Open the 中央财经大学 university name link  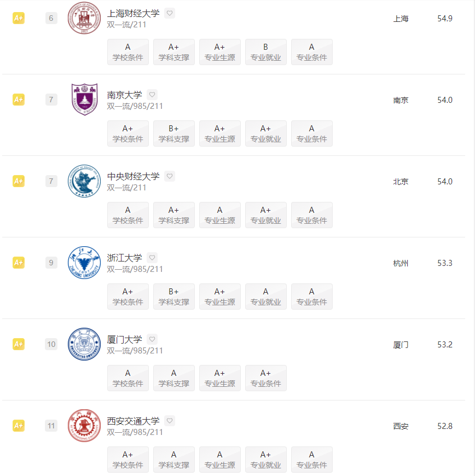point(134,176)
